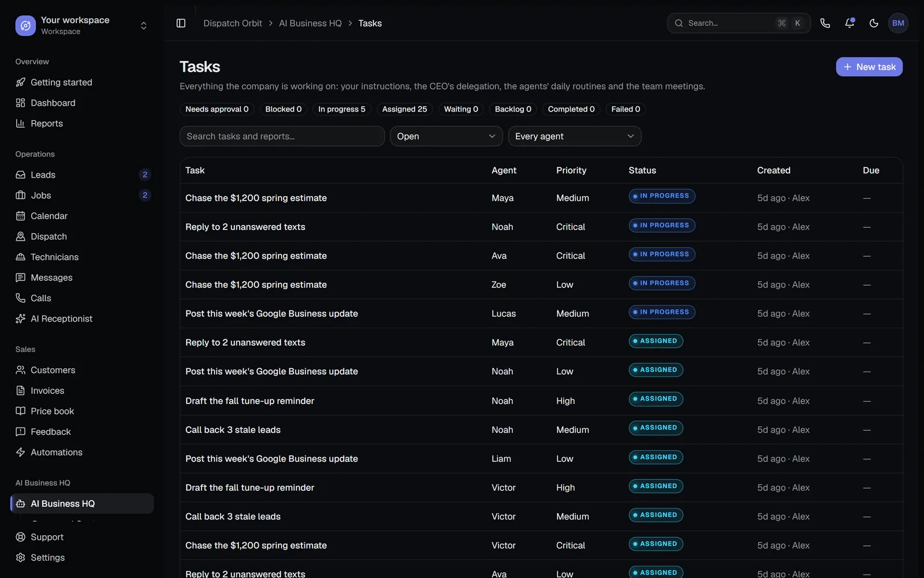This screenshot has width=924, height=578.
Task: Filter by Blocked 0 chip
Action: point(284,109)
